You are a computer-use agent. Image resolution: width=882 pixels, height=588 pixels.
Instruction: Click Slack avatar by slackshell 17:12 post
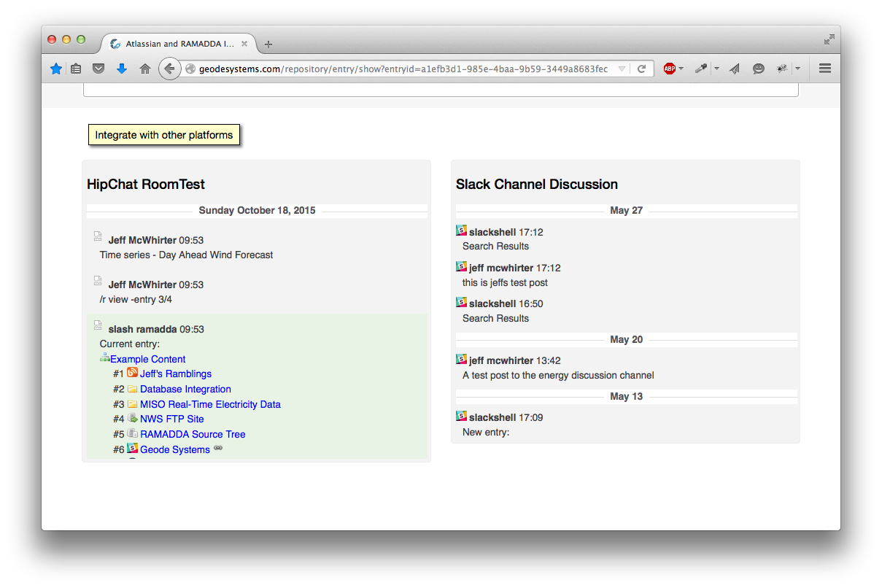pyautogui.click(x=461, y=230)
